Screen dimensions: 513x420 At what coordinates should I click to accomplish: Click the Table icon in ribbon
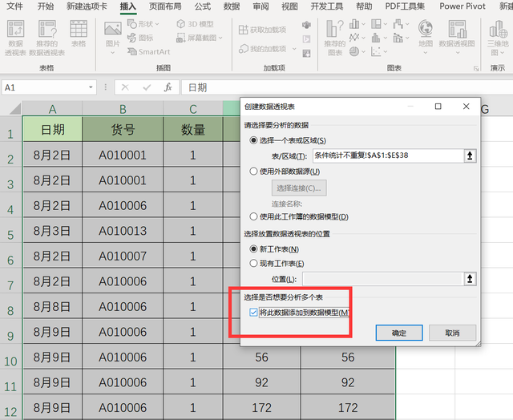coord(79,29)
